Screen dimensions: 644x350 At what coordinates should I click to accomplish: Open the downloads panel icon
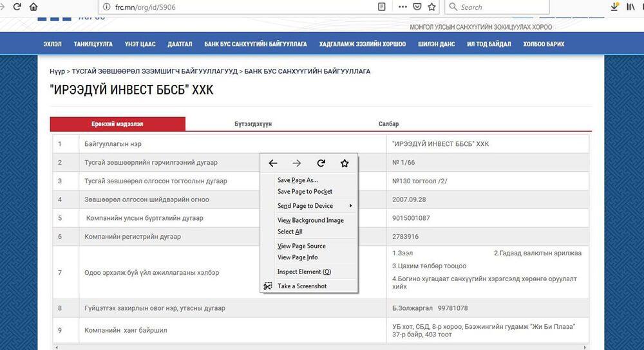(x=614, y=7)
